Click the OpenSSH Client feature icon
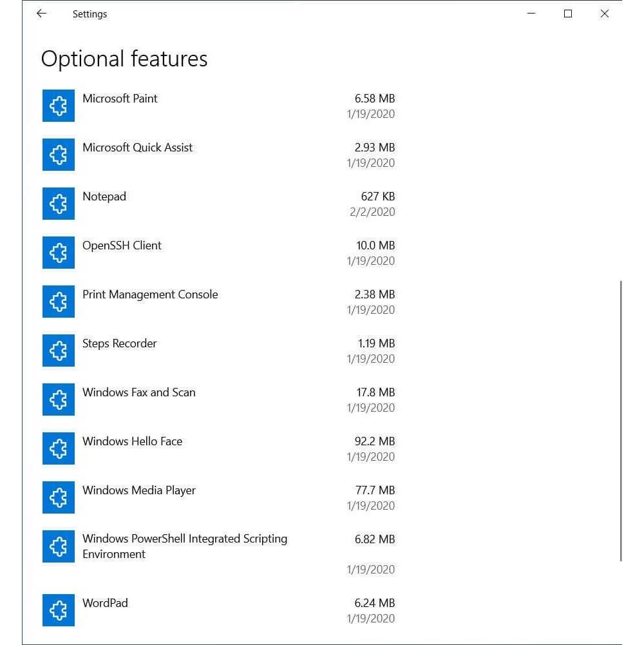The image size is (644, 645). pyautogui.click(x=59, y=253)
